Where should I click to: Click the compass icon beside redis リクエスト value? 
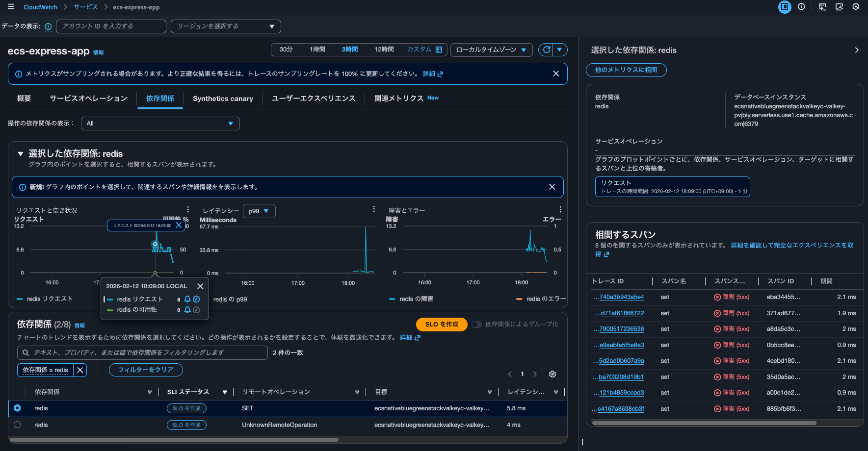click(x=197, y=299)
